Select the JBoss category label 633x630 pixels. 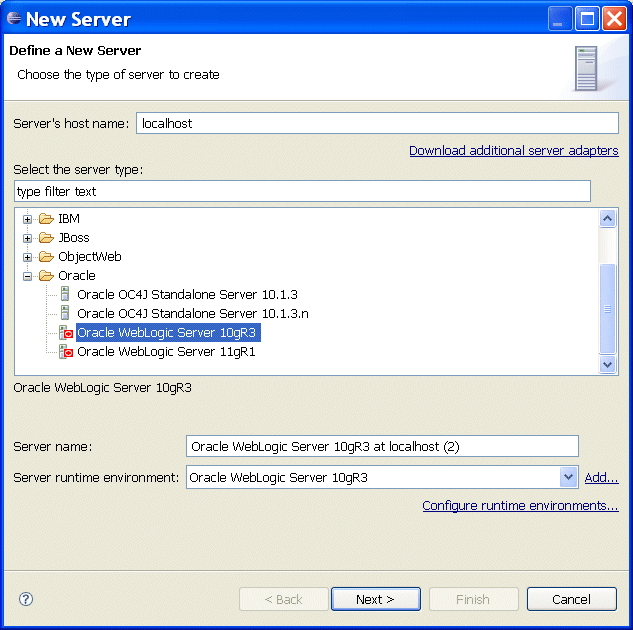(x=74, y=238)
